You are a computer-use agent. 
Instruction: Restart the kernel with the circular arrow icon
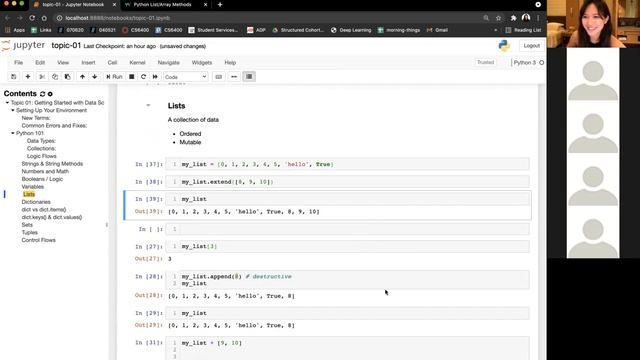tap(143, 77)
